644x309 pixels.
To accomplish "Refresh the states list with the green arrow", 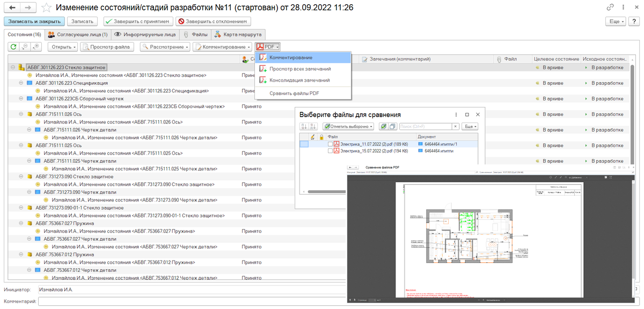I will [13, 47].
